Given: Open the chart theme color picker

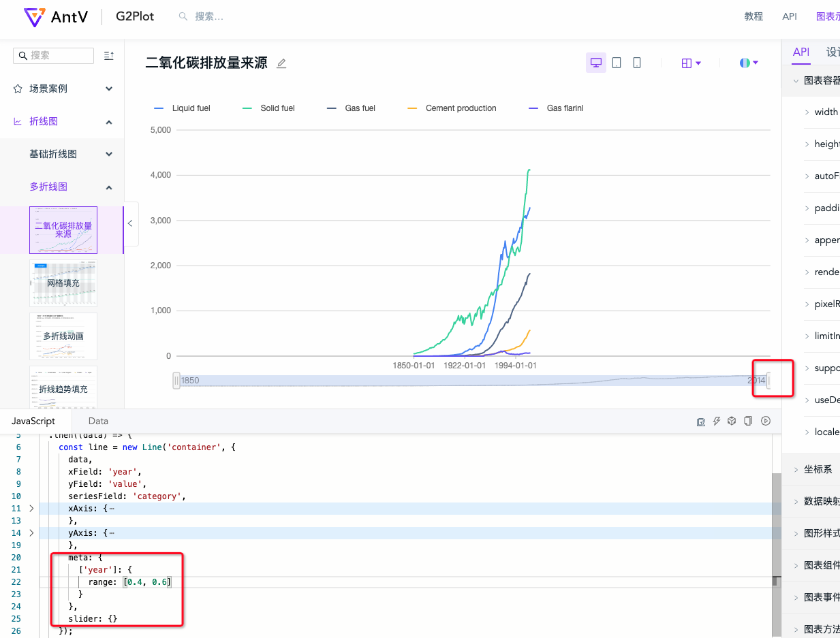Looking at the screenshot, I should pos(748,62).
